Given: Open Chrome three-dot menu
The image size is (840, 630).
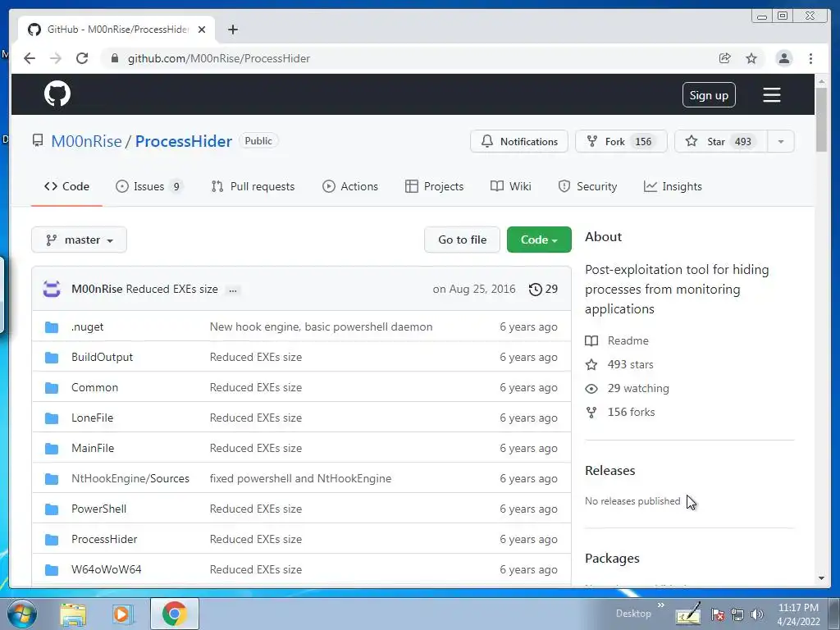Looking at the screenshot, I should click(x=810, y=58).
